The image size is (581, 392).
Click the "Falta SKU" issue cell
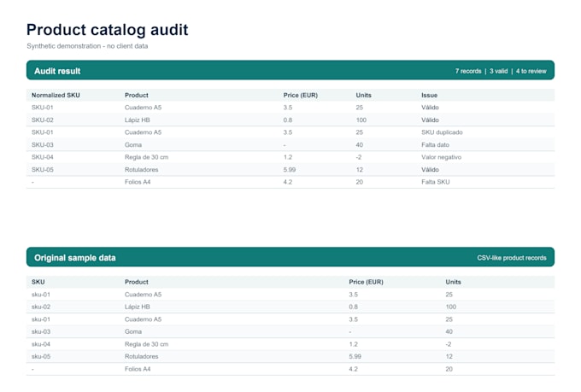click(x=436, y=182)
